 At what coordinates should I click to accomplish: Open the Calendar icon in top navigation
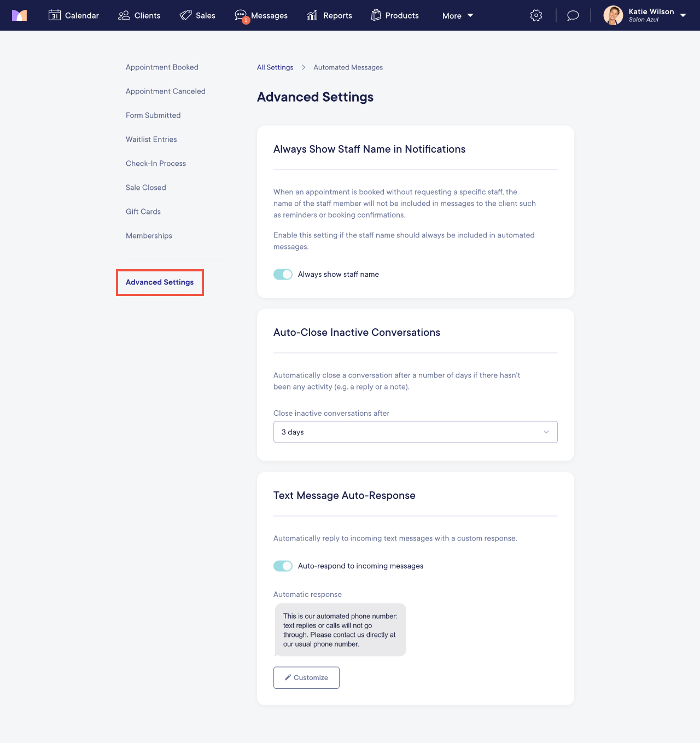point(55,15)
